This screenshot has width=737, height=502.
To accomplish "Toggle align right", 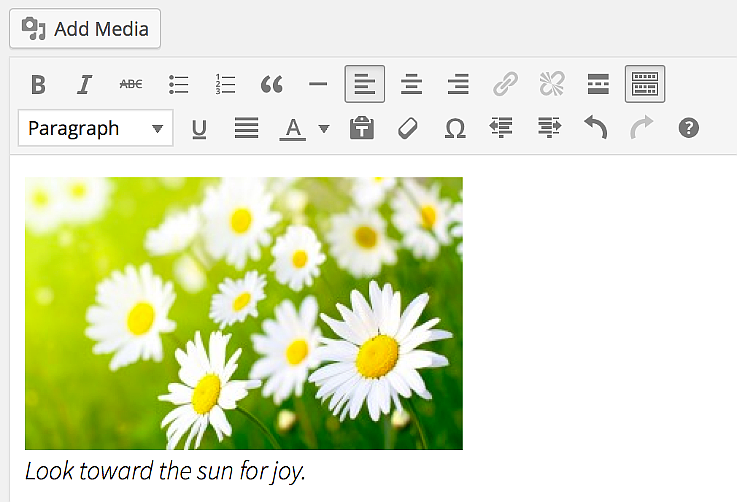I will [458, 85].
